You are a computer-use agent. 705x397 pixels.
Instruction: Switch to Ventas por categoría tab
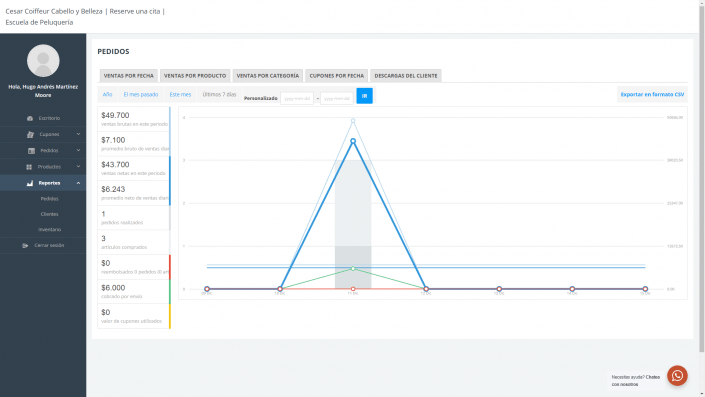pyautogui.click(x=268, y=76)
